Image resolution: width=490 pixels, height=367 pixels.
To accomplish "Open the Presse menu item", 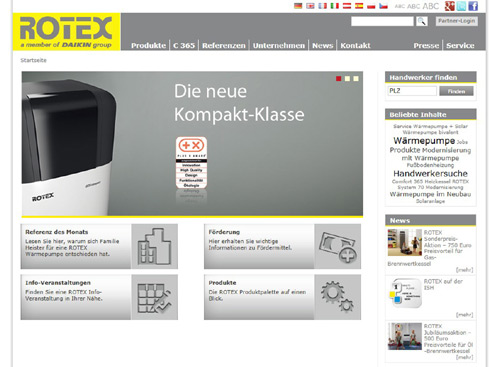I will click(x=426, y=45).
